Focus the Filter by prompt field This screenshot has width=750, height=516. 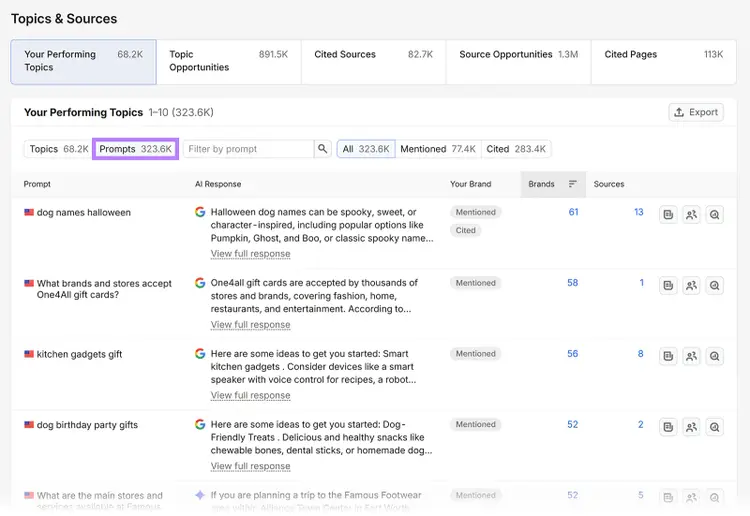pyautogui.click(x=248, y=149)
